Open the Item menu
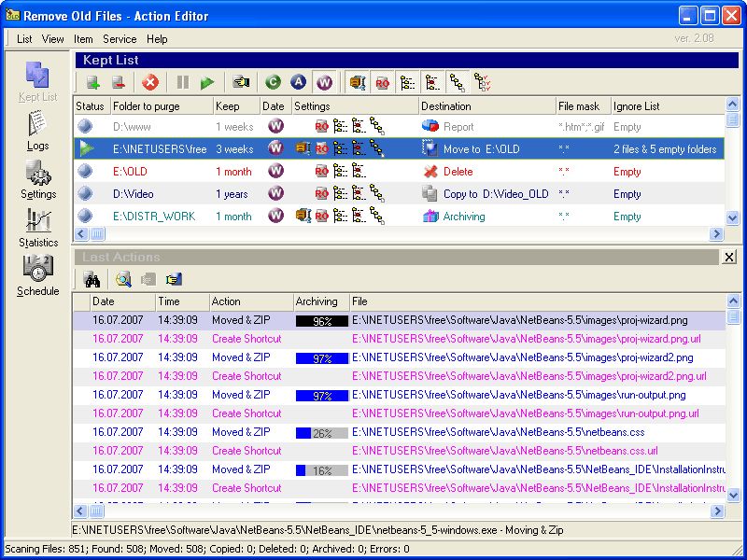 tap(83, 39)
